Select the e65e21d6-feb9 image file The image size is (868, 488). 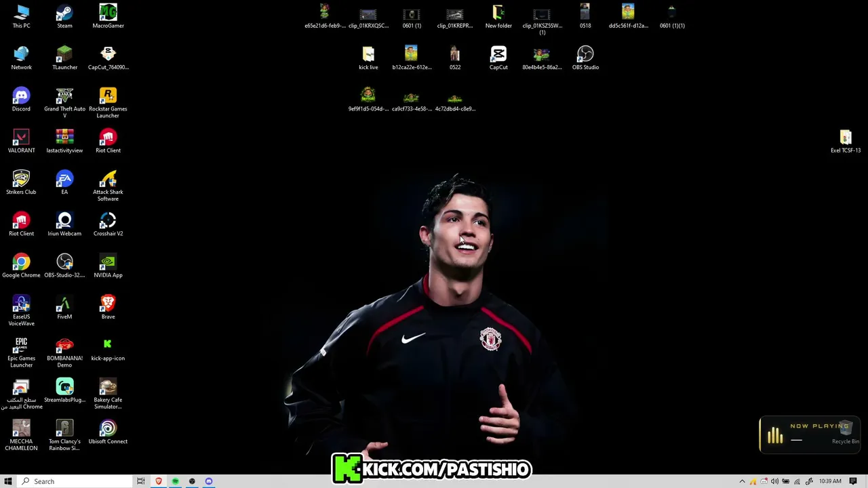325,16
